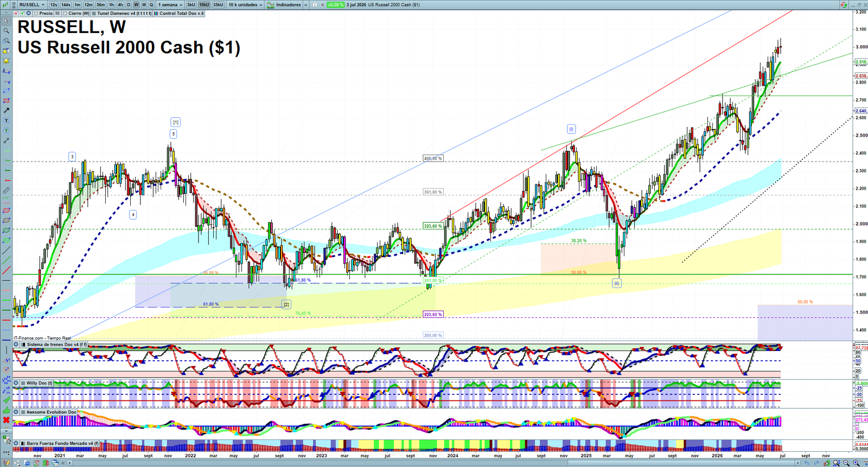Open the Indicadores chart icon

tap(270, 5)
